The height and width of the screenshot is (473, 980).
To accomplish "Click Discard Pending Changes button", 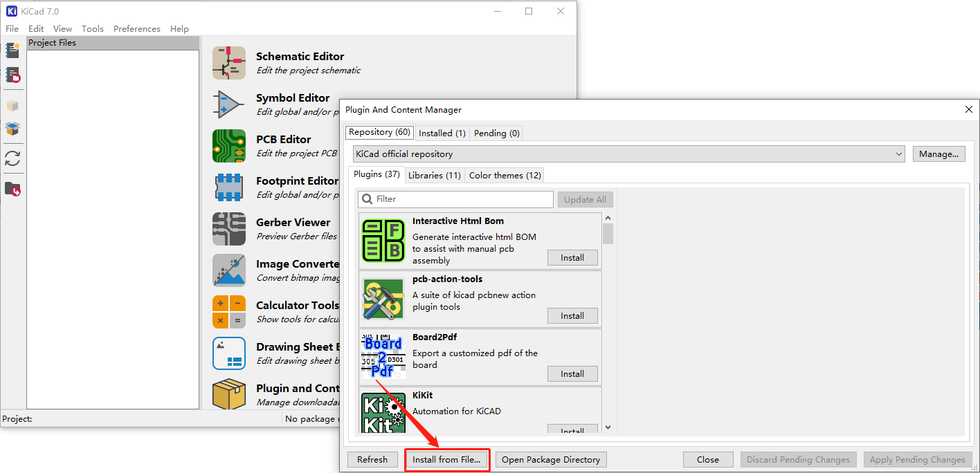I will pos(799,459).
